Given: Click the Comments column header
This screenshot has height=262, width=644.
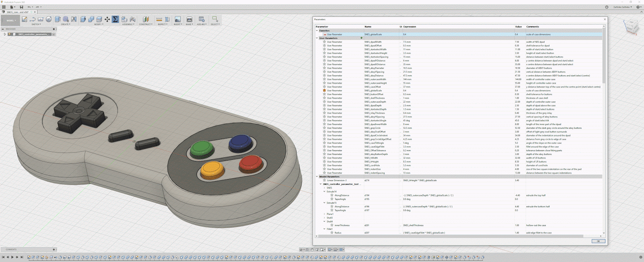Looking at the screenshot, I should pos(533,27).
